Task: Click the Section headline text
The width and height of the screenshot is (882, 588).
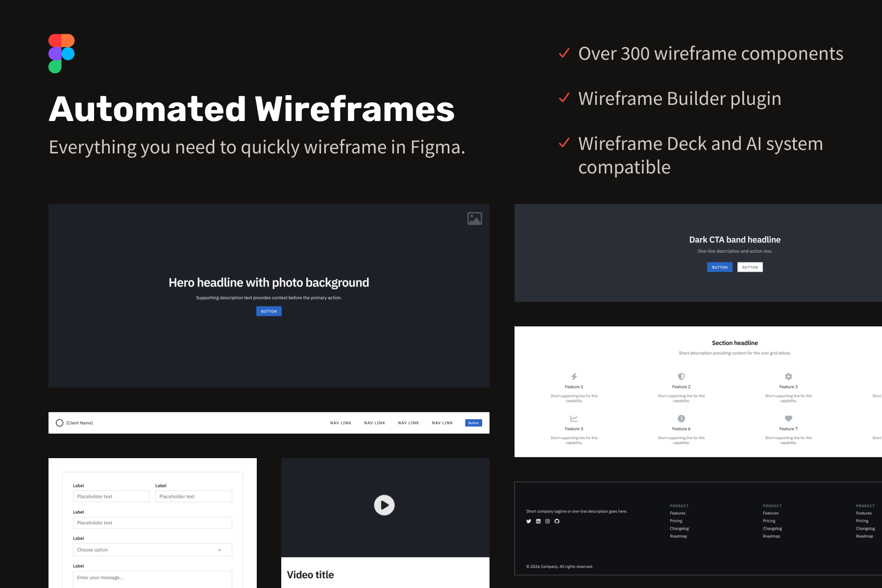Action: [x=735, y=343]
